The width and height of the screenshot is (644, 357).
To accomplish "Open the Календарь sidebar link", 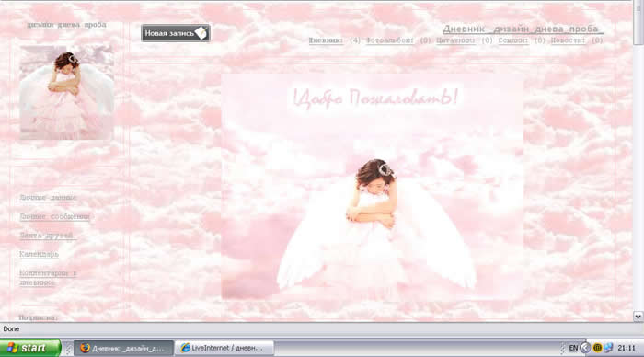I will (x=39, y=254).
